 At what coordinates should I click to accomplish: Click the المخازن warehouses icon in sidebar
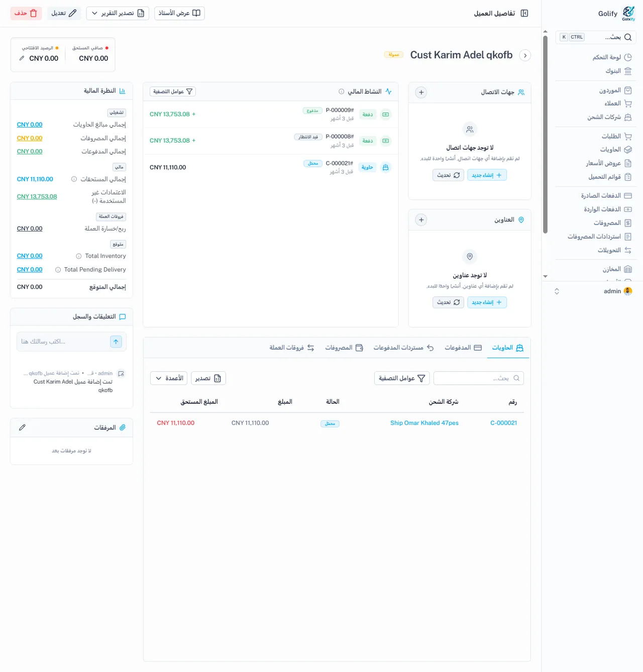click(628, 269)
